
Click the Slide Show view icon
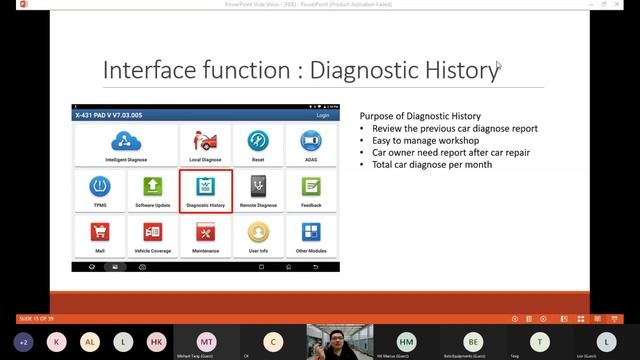[x=614, y=319]
